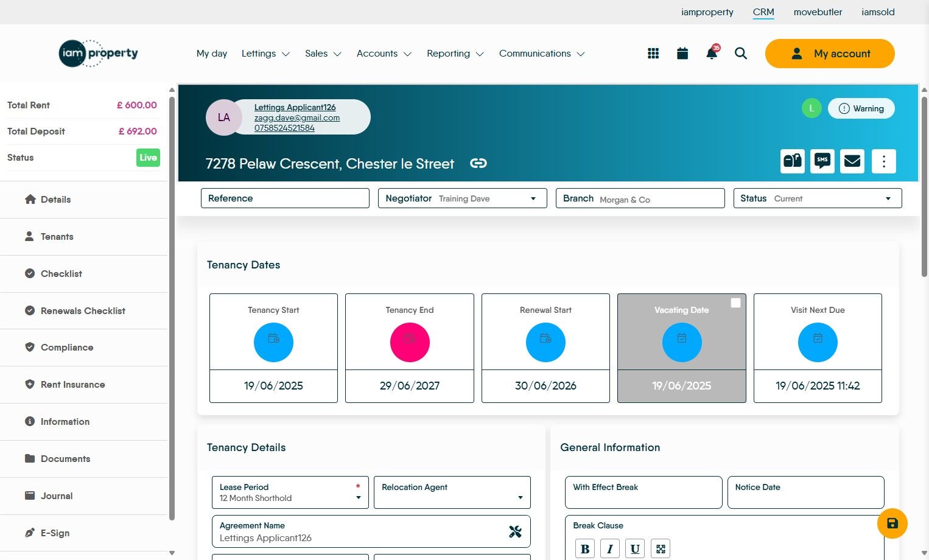Toggle bold in Break Clause editor
Screen dimensions: 929x560
pos(585,548)
